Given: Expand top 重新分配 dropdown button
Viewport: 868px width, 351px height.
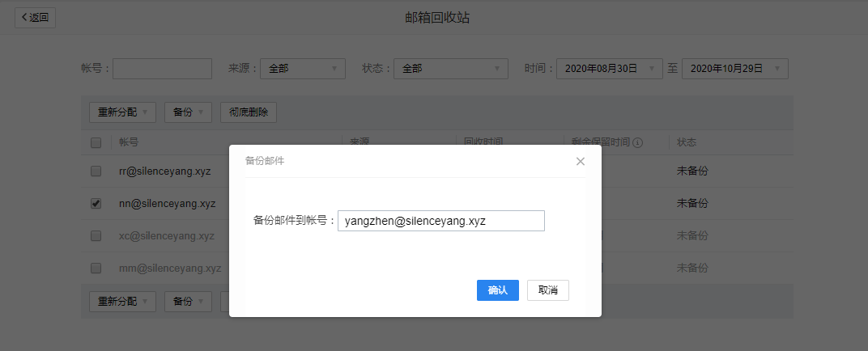Looking at the screenshot, I should coord(122,112).
